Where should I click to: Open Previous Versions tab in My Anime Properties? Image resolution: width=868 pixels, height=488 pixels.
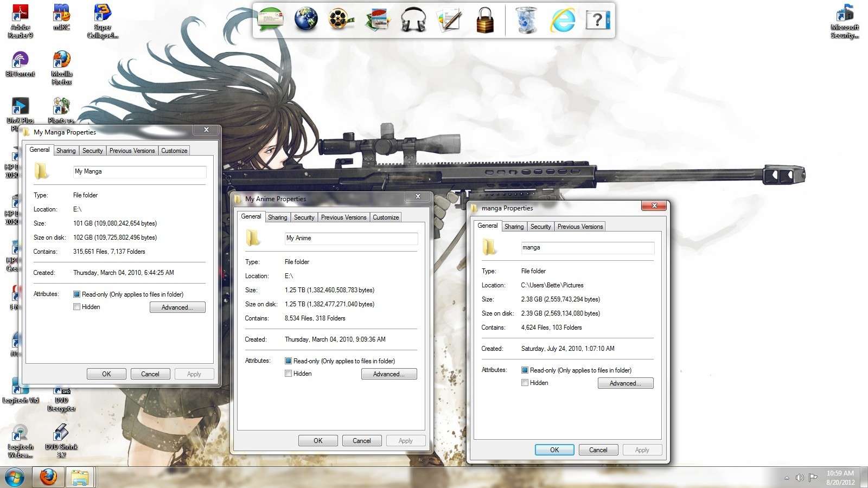coord(344,217)
